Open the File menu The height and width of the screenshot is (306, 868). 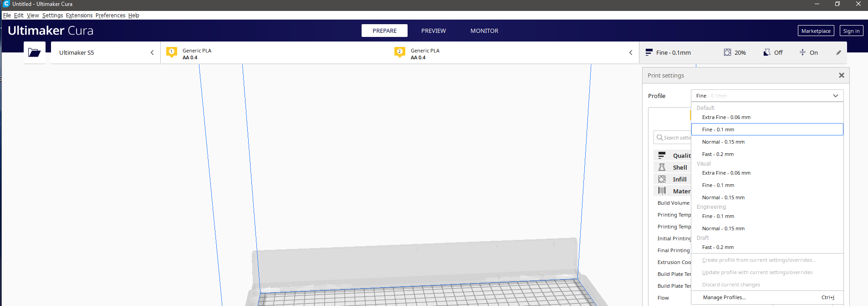pyautogui.click(x=7, y=15)
